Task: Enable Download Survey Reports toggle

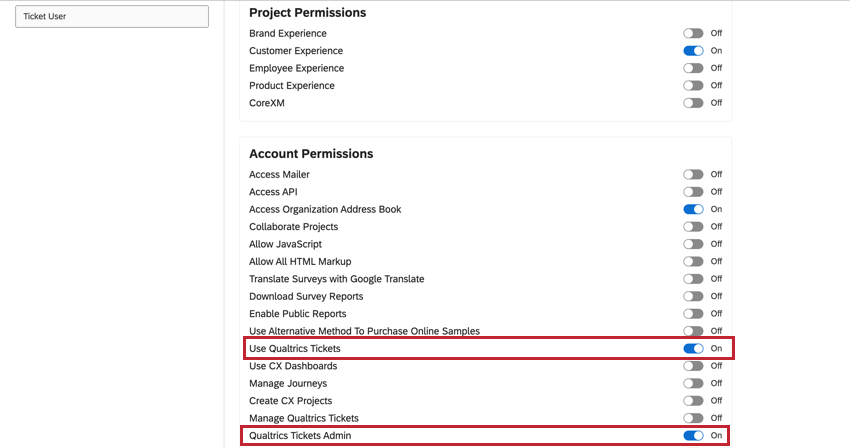Action: pyautogui.click(x=693, y=296)
